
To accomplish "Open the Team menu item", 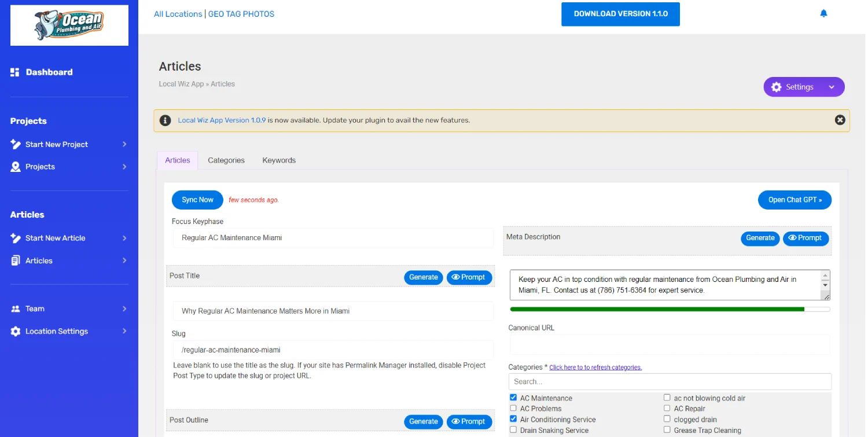I will [x=35, y=309].
